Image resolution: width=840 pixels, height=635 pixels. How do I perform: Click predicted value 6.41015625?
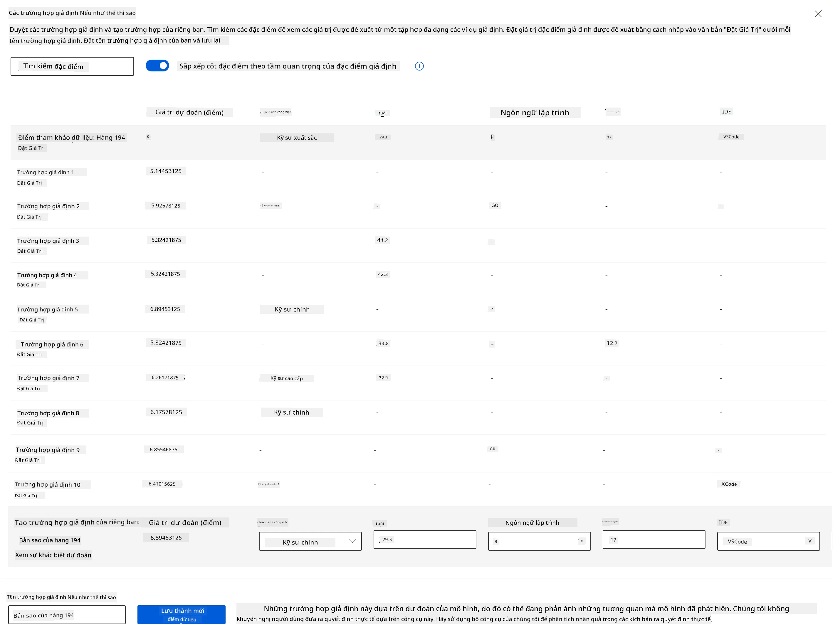162,484
